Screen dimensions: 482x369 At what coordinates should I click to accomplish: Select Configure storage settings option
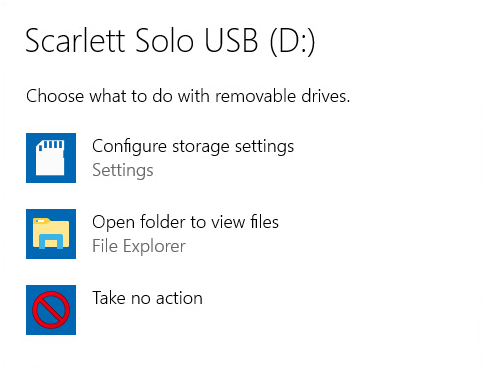pos(160,158)
